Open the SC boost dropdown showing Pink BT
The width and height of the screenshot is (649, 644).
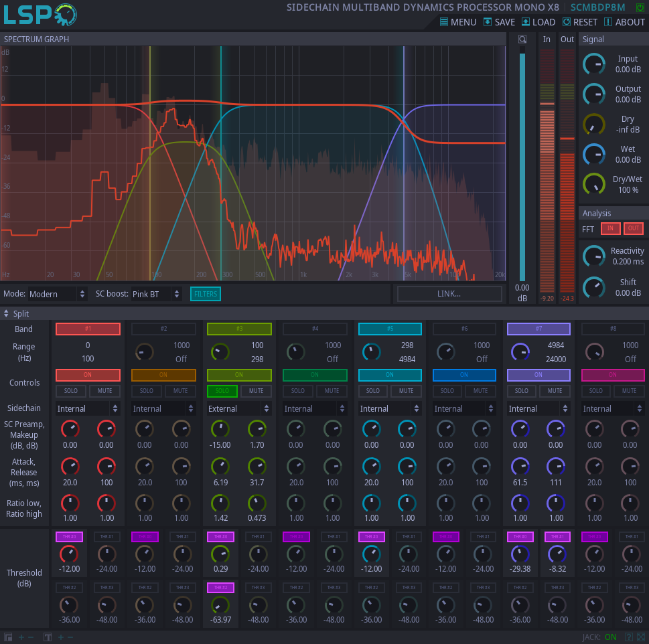(x=157, y=294)
